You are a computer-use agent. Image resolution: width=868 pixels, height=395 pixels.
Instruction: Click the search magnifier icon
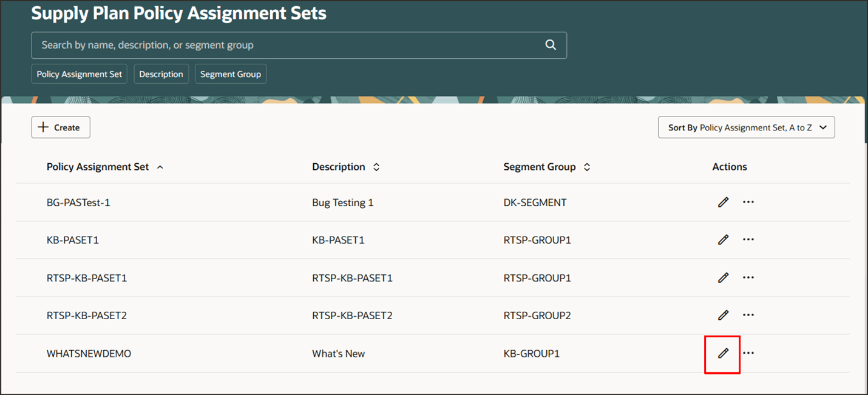tap(551, 45)
